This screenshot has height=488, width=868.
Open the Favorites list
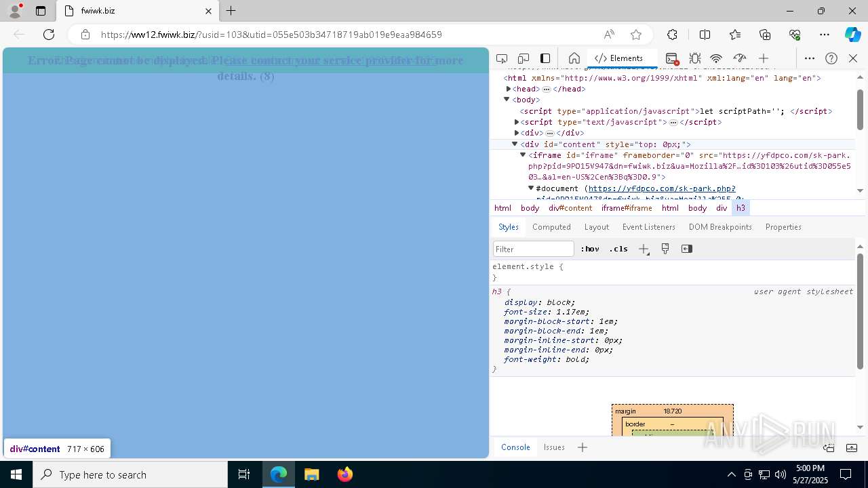tap(735, 35)
